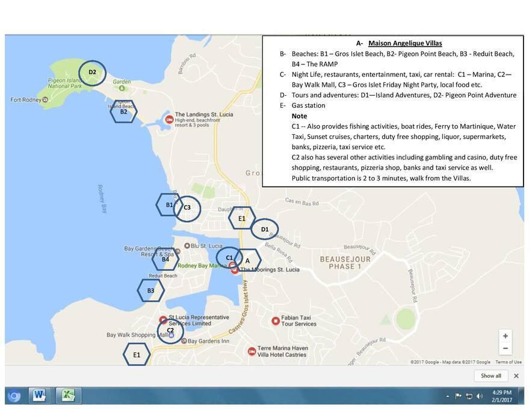Open Microsoft Word from the taskbar
Viewport: 532px width, 411px height.
[x=39, y=395]
